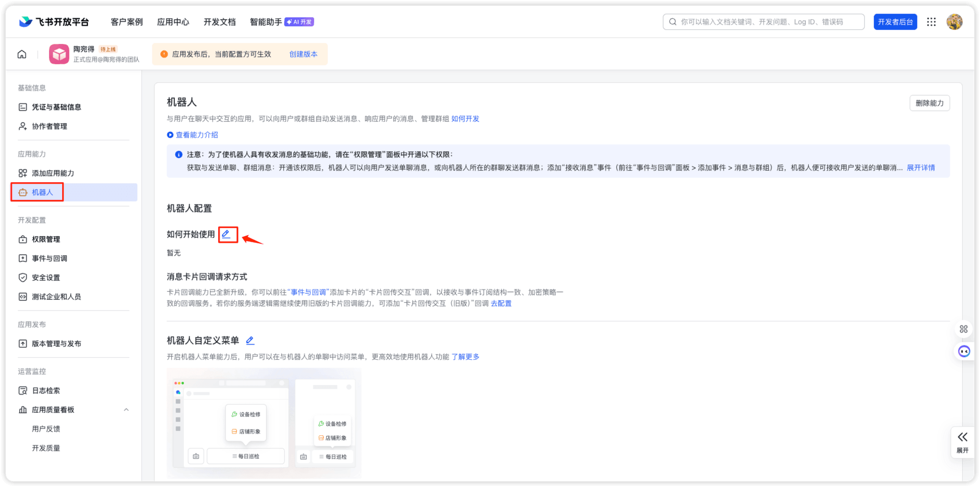Click the 开发者后台 button

(895, 22)
